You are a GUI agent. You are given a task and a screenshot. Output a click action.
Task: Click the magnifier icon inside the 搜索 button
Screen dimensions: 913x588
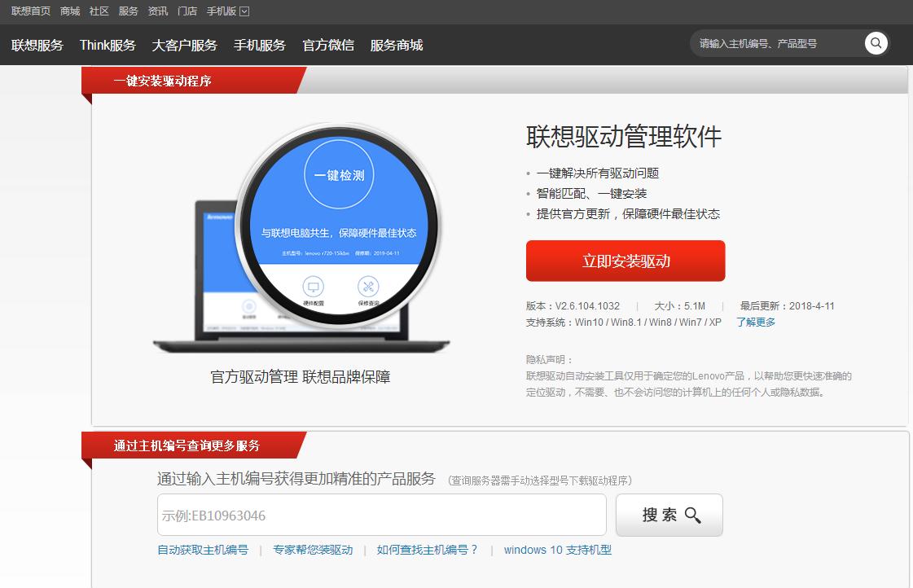[693, 515]
